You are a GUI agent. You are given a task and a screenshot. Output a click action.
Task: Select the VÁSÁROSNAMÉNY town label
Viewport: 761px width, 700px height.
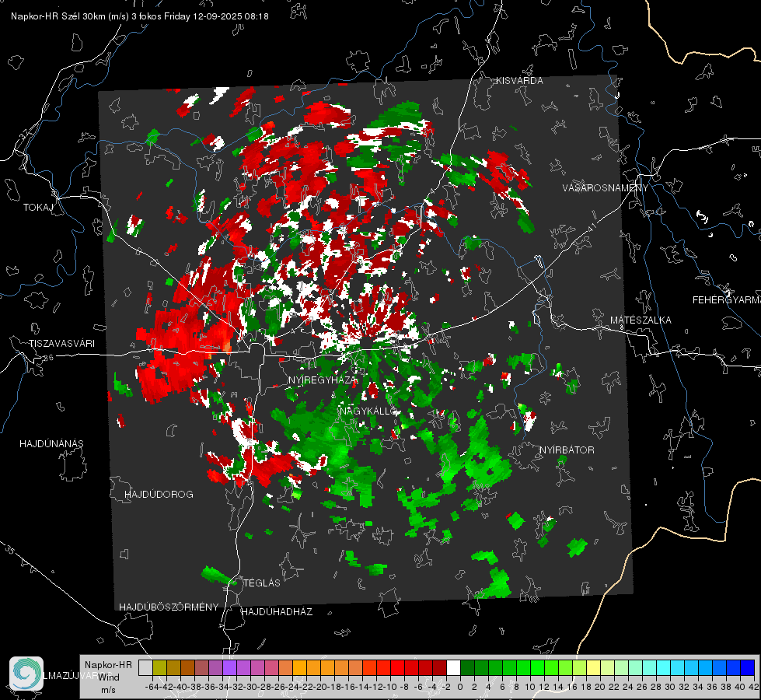tap(606, 188)
